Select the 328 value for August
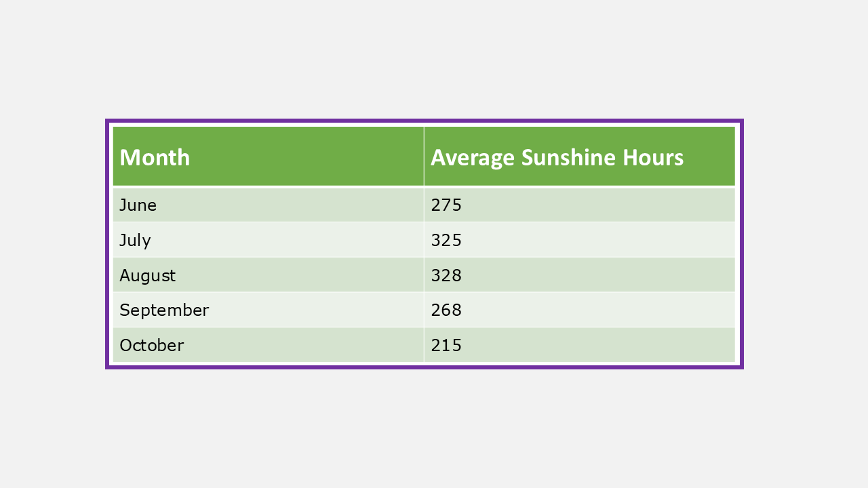The width and height of the screenshot is (868, 488). pos(446,275)
